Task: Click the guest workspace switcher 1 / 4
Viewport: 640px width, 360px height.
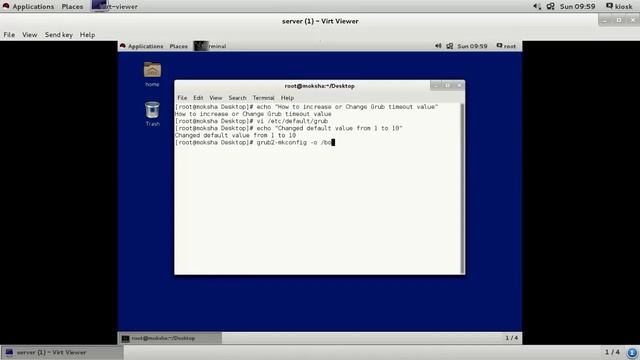Action: pyautogui.click(x=511, y=338)
